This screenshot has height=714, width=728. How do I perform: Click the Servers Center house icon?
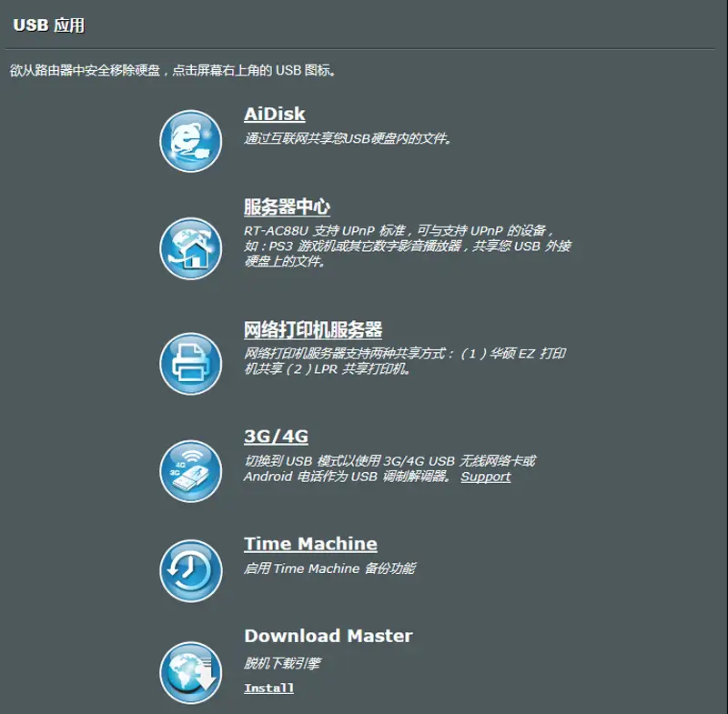(191, 248)
